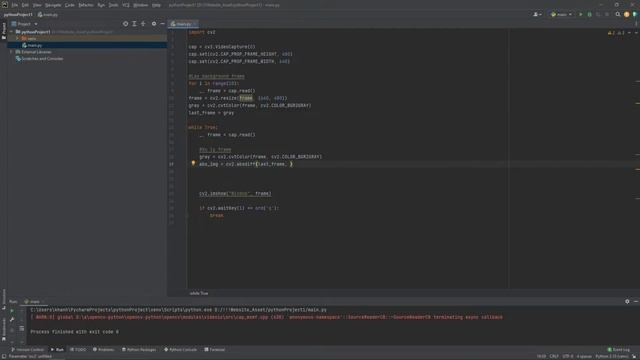Open Project panel settings gear
640x360 pixels.
pyautogui.click(x=154, y=24)
